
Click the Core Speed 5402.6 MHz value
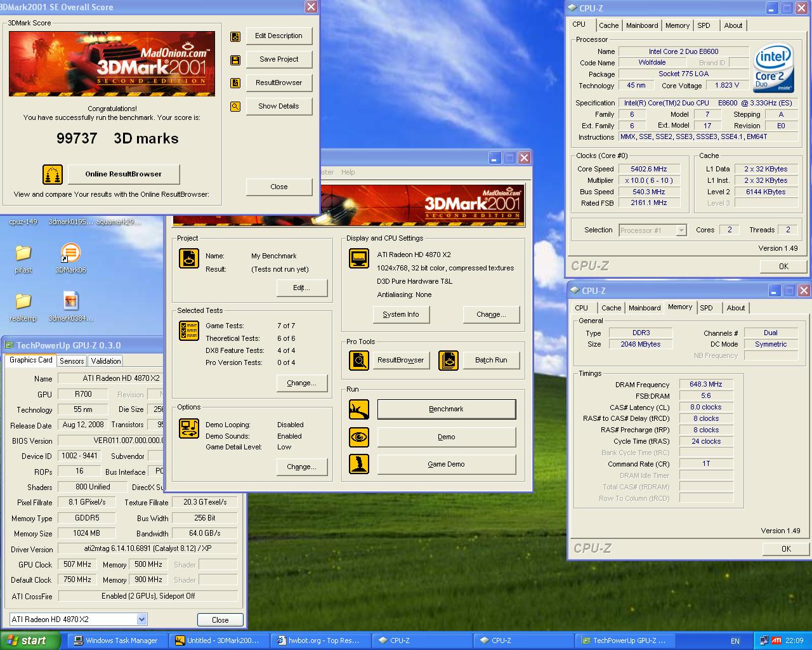[x=648, y=169]
